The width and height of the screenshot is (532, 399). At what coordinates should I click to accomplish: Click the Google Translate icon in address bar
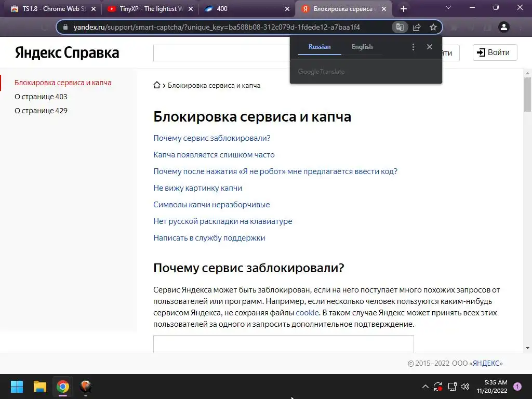point(400,27)
